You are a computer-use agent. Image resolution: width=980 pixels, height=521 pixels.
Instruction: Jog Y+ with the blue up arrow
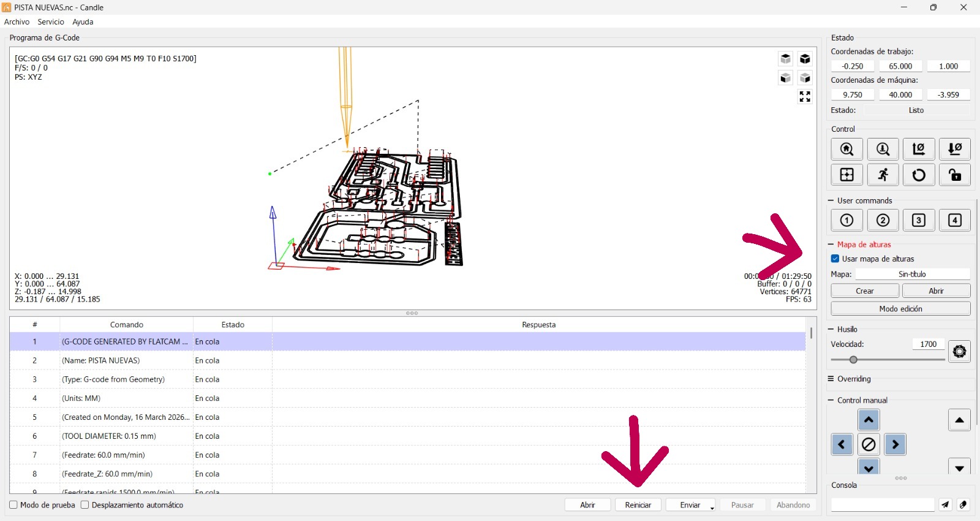(869, 420)
